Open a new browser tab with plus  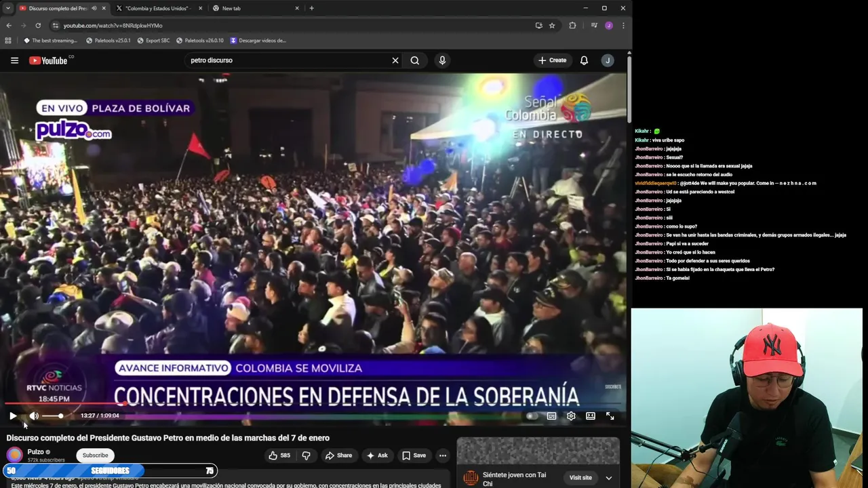[x=312, y=8]
